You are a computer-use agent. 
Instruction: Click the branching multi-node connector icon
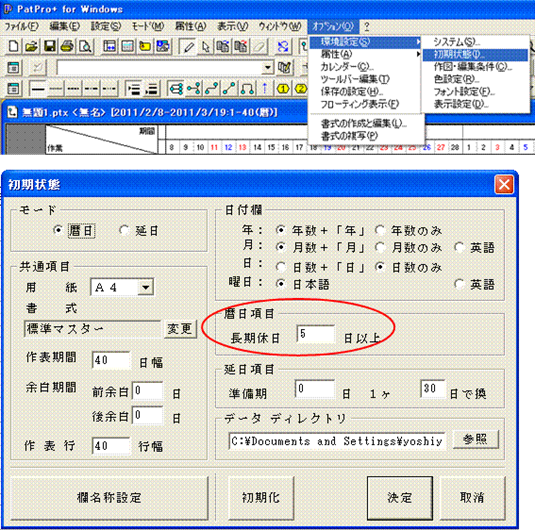coord(176,89)
